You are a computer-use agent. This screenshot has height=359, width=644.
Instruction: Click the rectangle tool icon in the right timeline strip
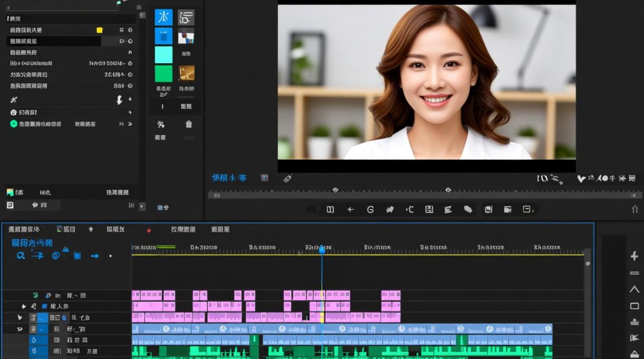[634, 306]
